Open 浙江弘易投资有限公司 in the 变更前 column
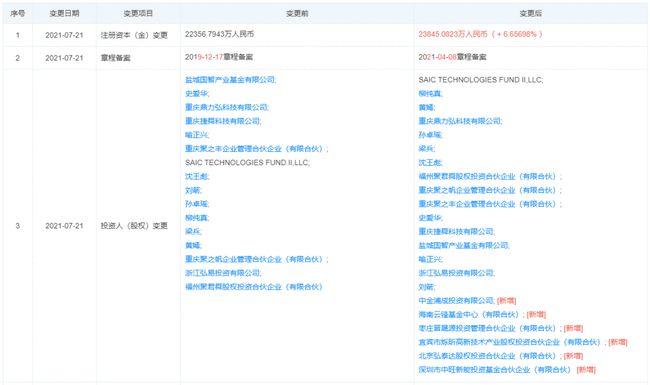Screen dimensions: 650x385 (x=223, y=273)
